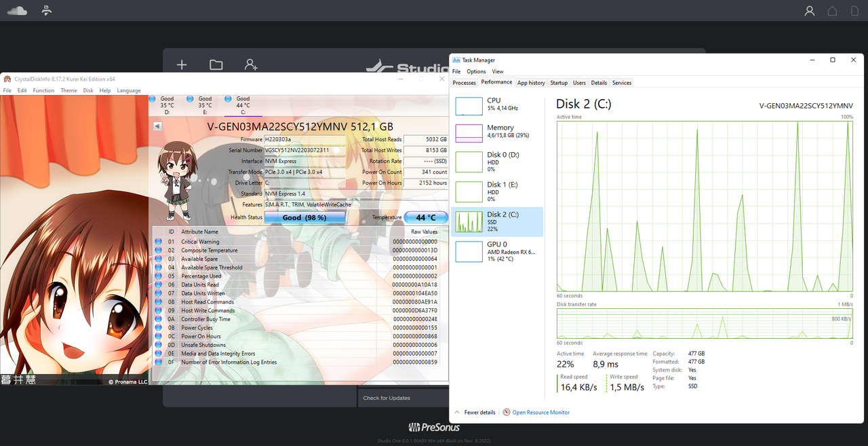This screenshot has width=868, height=446.
Task: Click the Good (98 %) health status button
Action: pos(304,218)
